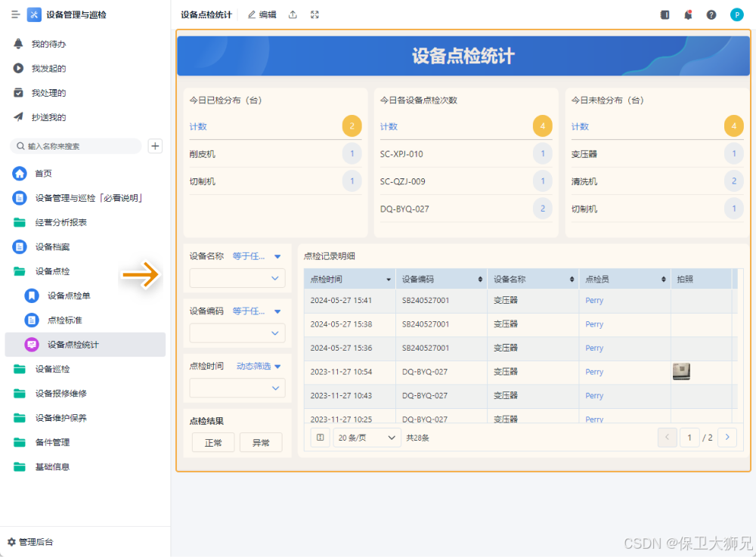The width and height of the screenshot is (756, 557).
Task: Open photo thumbnail in 10:54 row
Action: (x=681, y=372)
